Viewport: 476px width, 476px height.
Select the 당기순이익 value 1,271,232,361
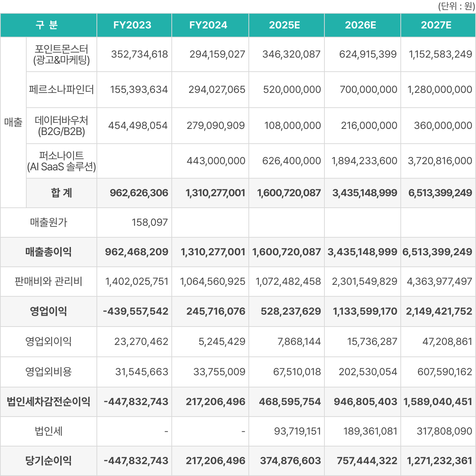click(439, 461)
